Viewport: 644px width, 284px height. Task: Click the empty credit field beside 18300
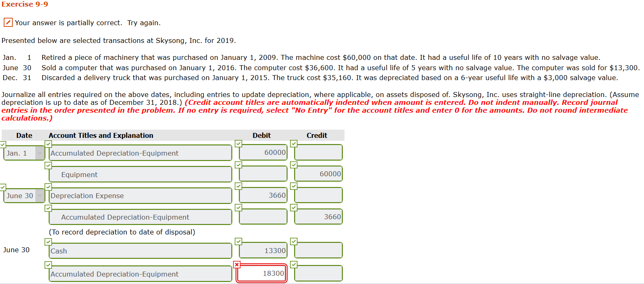318,273
